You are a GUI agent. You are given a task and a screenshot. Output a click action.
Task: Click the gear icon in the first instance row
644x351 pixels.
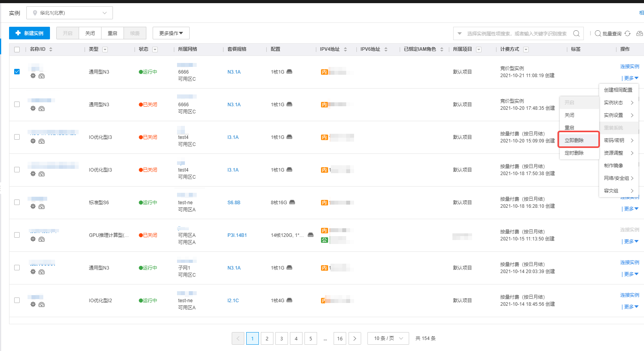click(33, 76)
